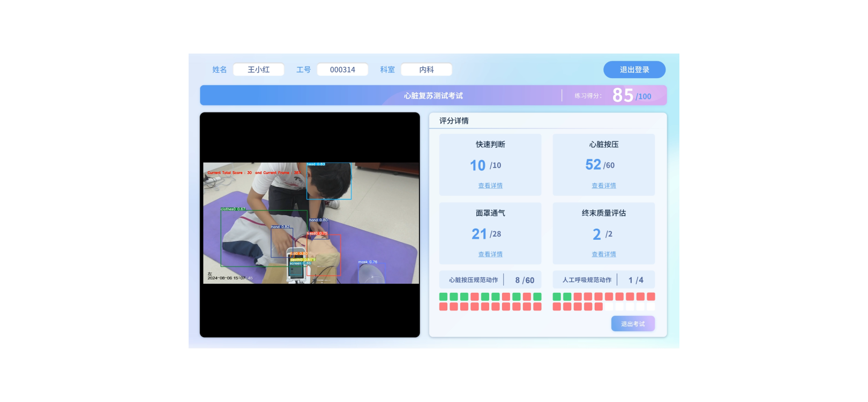Click the 姓名 field showing 王小红
This screenshot has height=402, width=868.
(x=258, y=70)
